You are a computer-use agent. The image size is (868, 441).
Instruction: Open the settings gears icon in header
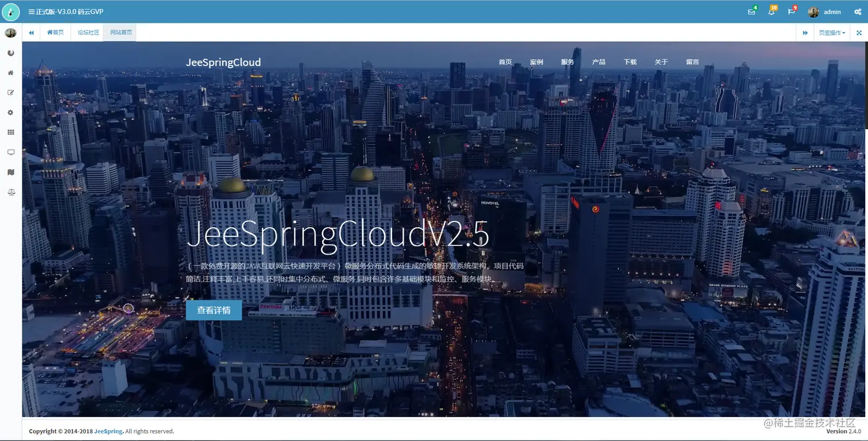[858, 11]
